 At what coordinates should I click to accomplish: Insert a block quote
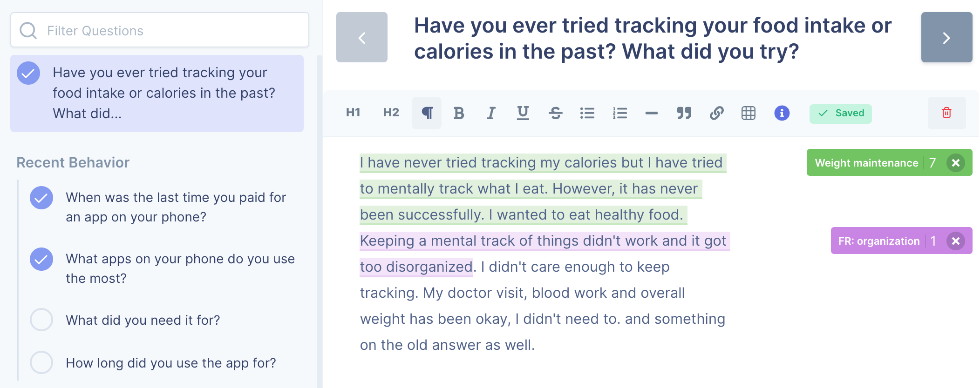(x=684, y=113)
